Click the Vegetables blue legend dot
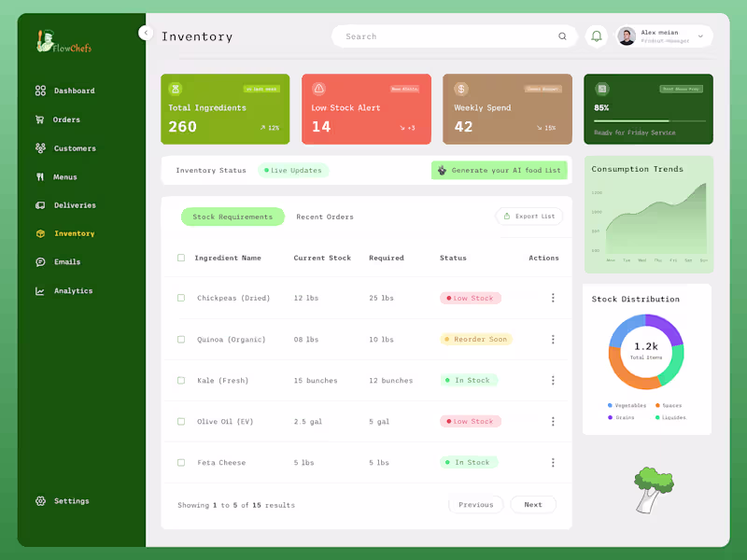 tap(610, 405)
